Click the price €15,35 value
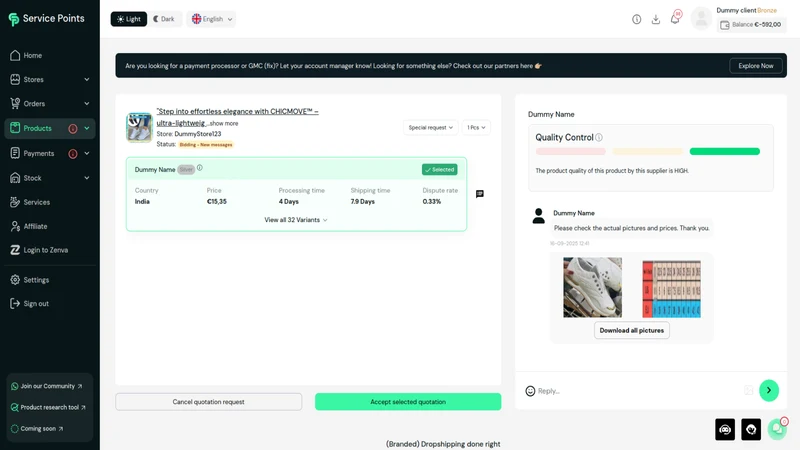The image size is (800, 450). (x=217, y=202)
